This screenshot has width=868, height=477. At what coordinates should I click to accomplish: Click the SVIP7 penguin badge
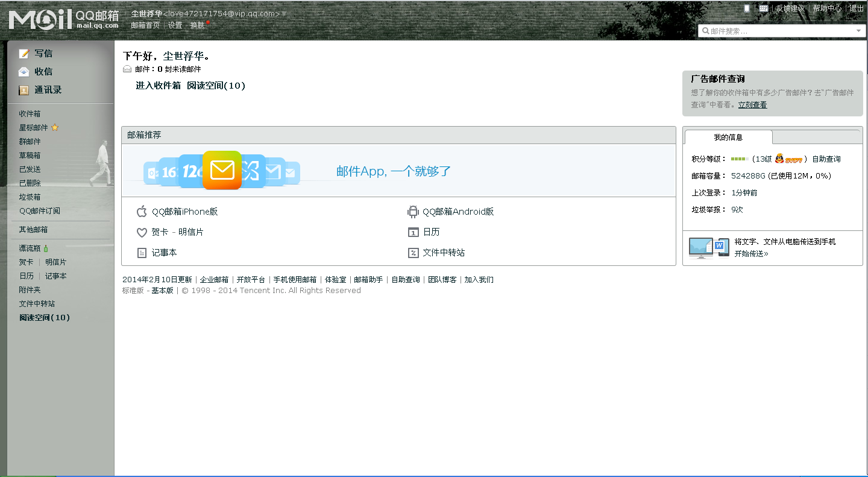[789, 159]
